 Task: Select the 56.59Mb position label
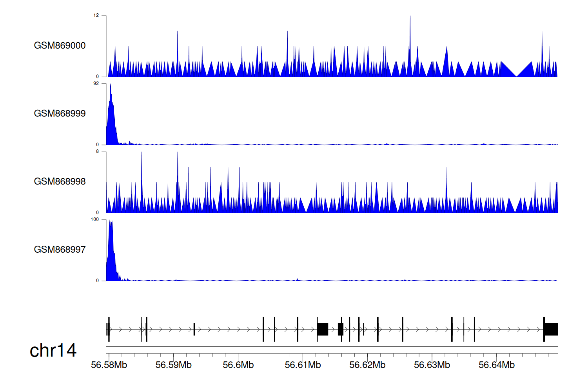click(173, 365)
